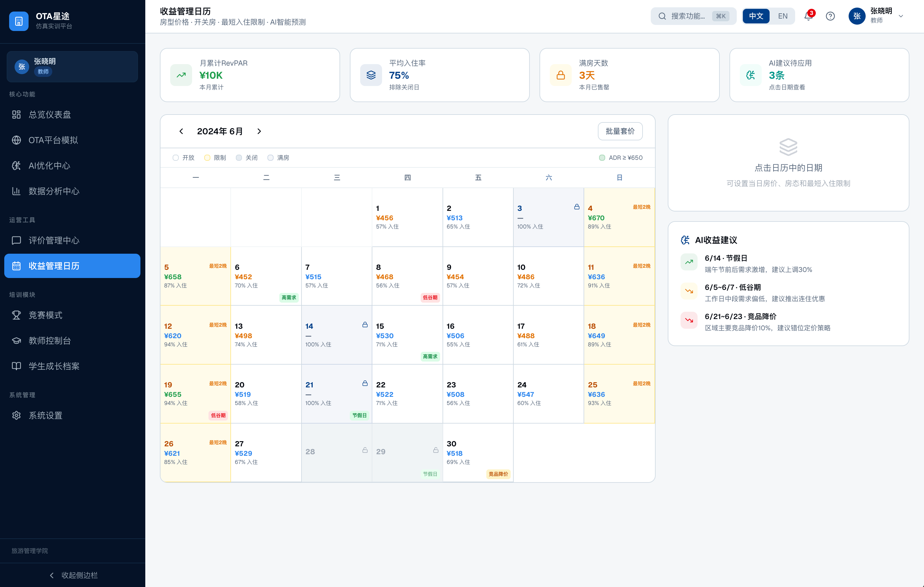Image resolution: width=924 pixels, height=587 pixels.
Task: Click the 满房天数 lock card icon
Action: coord(560,75)
